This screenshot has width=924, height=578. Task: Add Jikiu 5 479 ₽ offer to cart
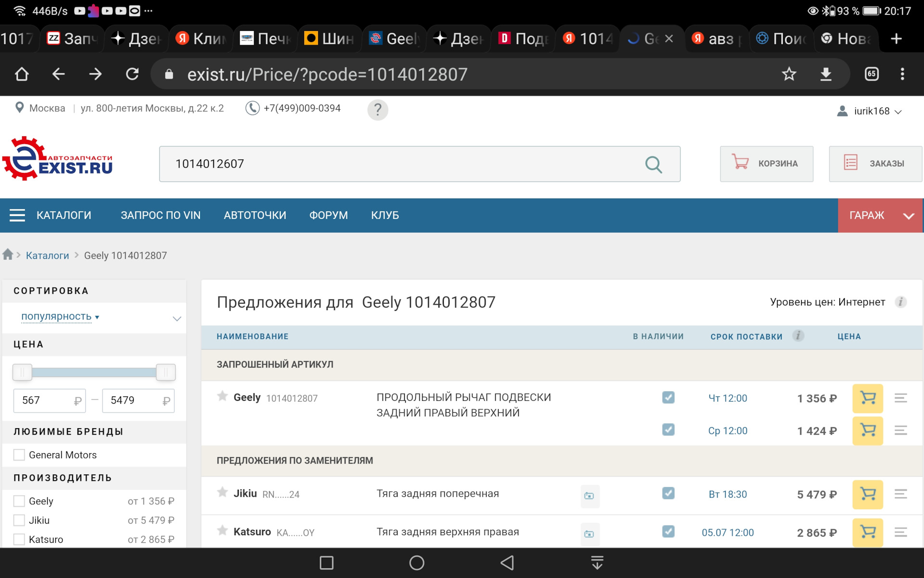click(868, 494)
